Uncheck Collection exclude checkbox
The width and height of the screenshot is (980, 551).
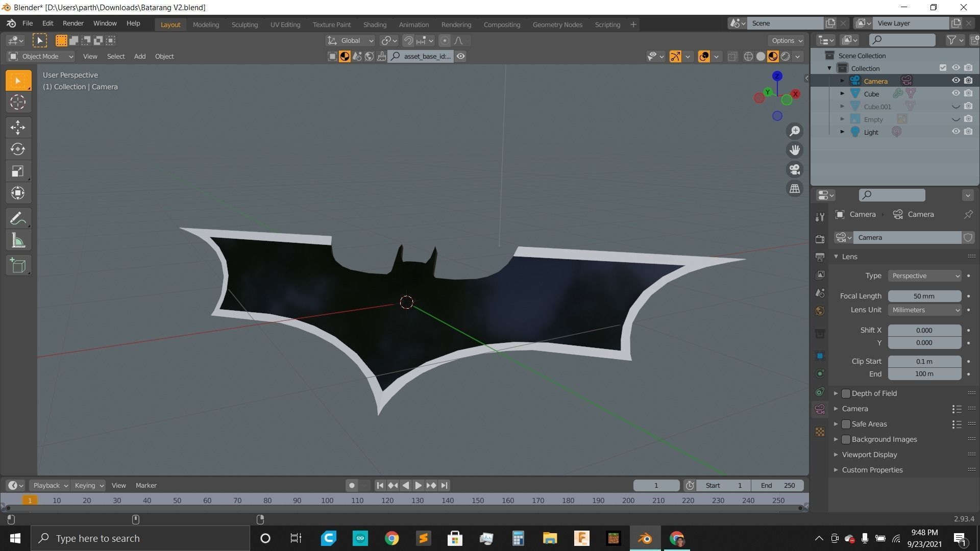[943, 68]
